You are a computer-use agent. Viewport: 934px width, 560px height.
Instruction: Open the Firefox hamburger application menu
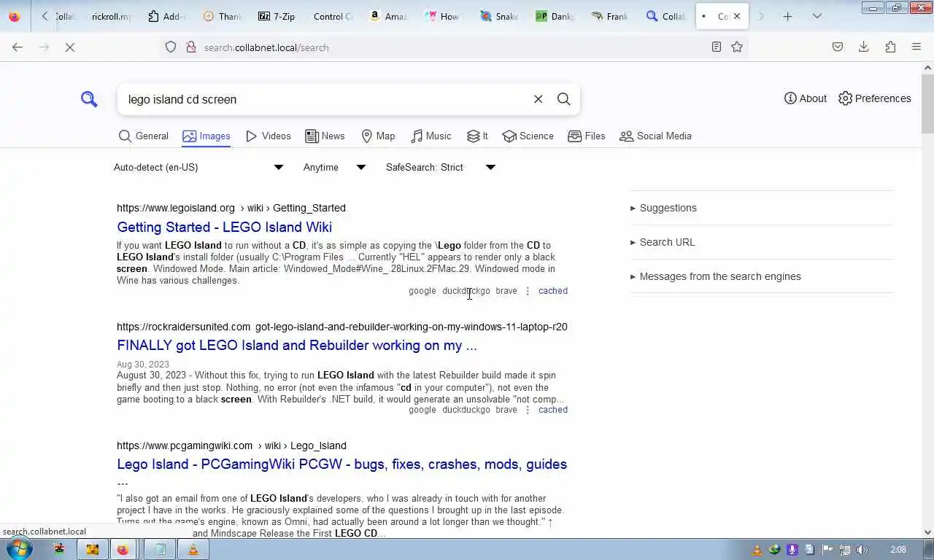pyautogui.click(x=916, y=47)
